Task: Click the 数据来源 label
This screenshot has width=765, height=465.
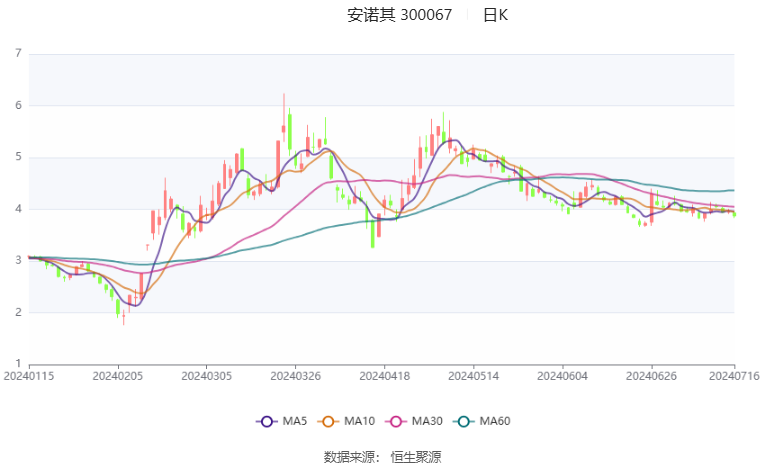Action: coord(349,457)
